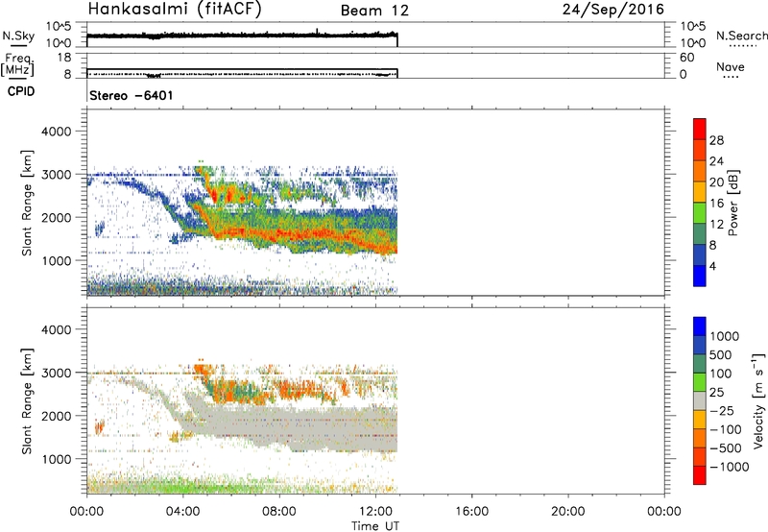Click the CPID label
The height and width of the screenshot is (532, 768).
coord(21,91)
